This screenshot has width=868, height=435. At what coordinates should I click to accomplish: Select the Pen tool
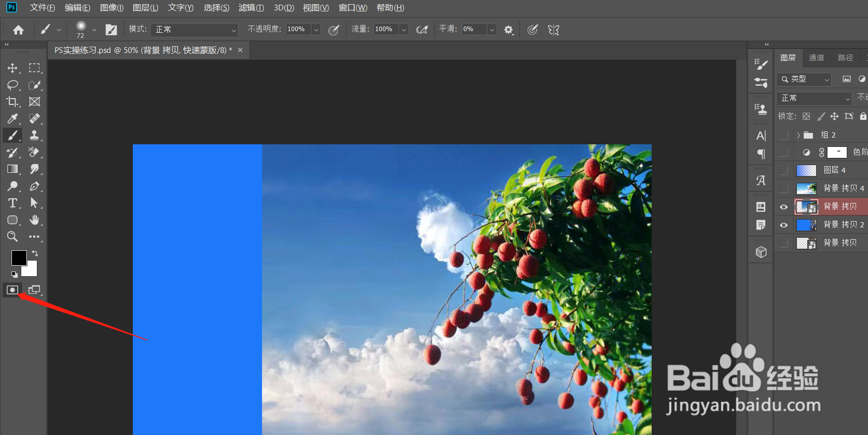pyautogui.click(x=34, y=186)
